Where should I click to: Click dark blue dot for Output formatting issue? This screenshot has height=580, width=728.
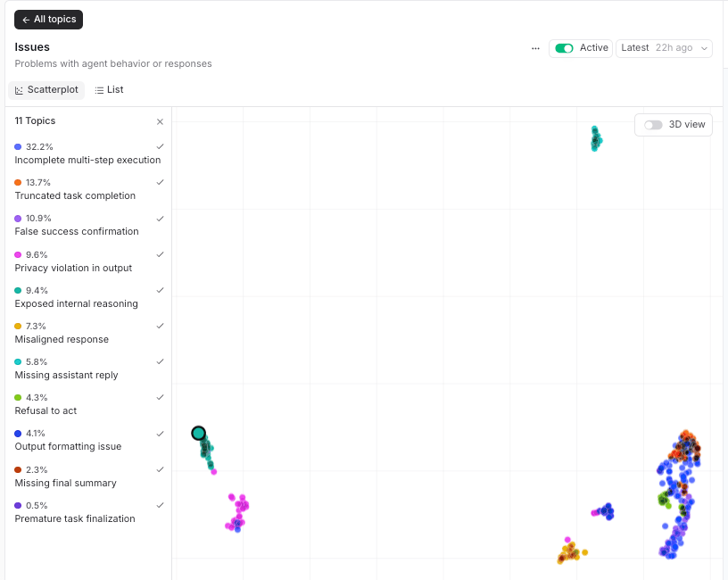click(x=18, y=434)
